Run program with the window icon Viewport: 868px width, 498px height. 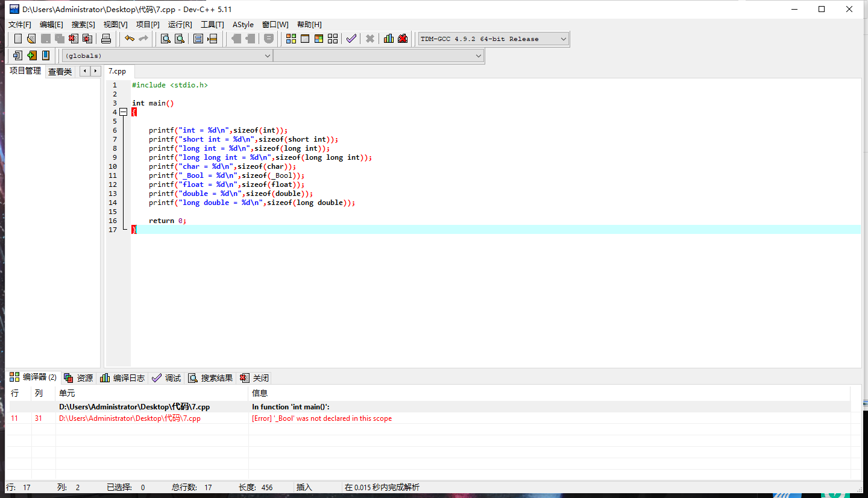point(305,39)
